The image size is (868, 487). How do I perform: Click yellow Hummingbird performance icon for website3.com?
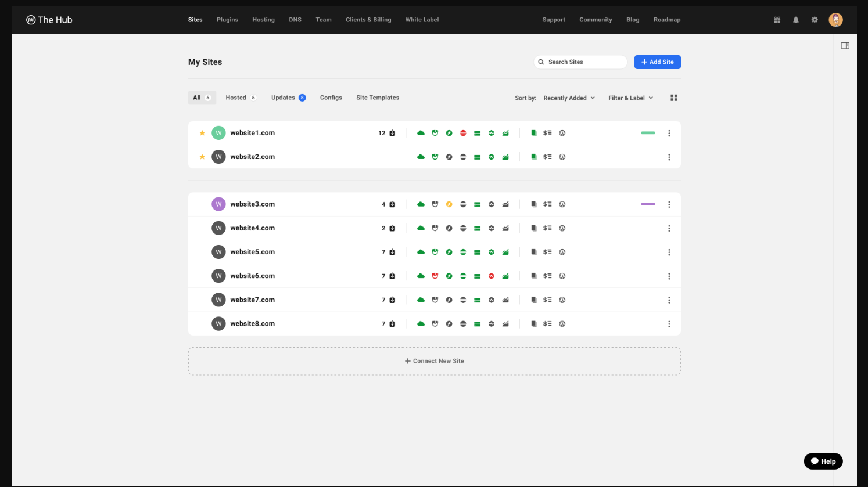click(449, 204)
